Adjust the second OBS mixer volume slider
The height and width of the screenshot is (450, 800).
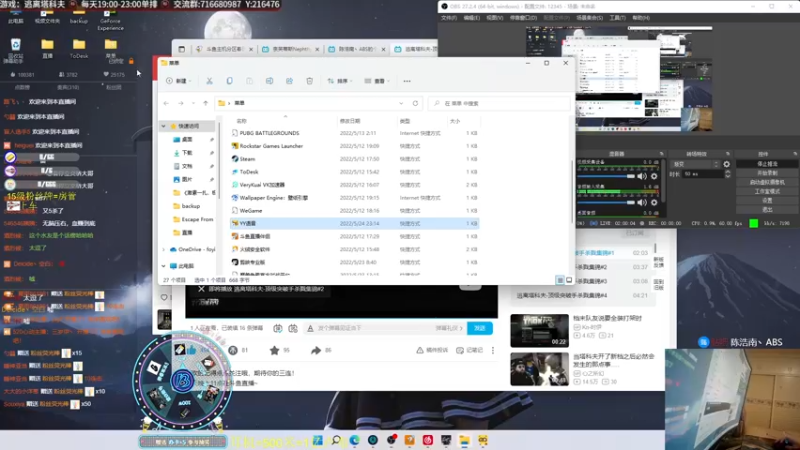(x=606, y=203)
